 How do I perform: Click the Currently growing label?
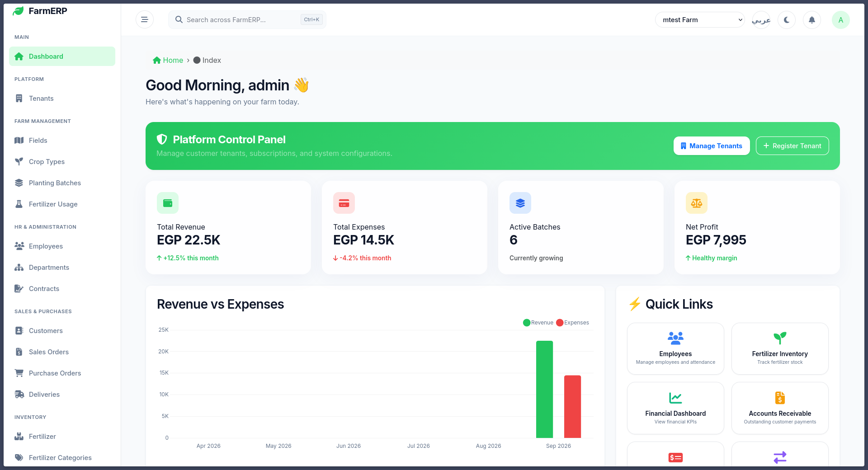[536, 258]
